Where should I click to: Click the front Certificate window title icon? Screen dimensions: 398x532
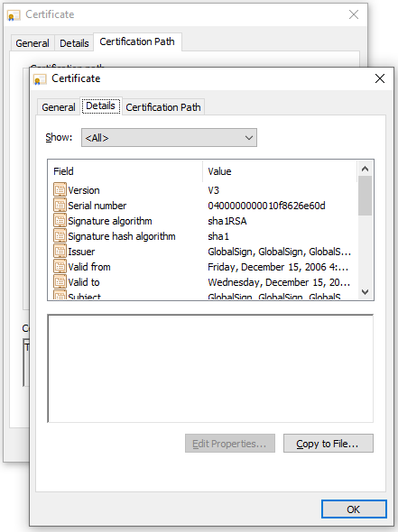coord(40,79)
